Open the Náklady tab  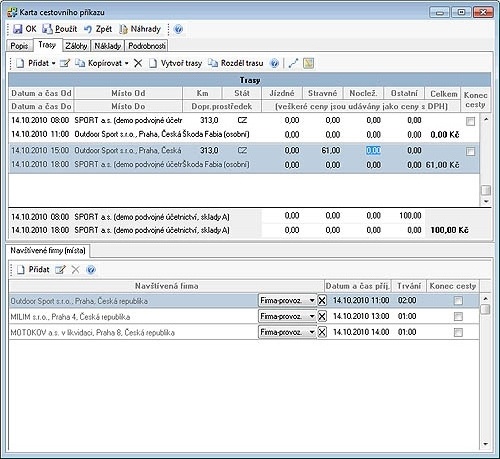click(108, 46)
